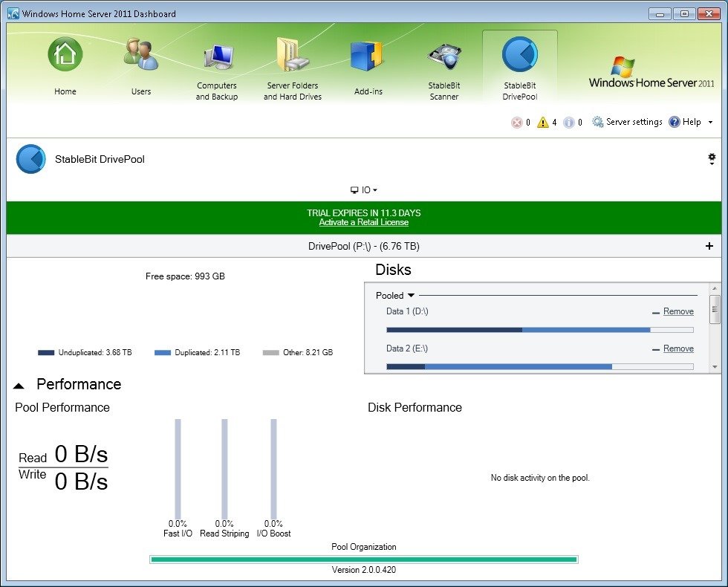Image resolution: width=728 pixels, height=587 pixels.
Task: Click the Data 1 (D:\) disk name
Action: pyautogui.click(x=407, y=311)
